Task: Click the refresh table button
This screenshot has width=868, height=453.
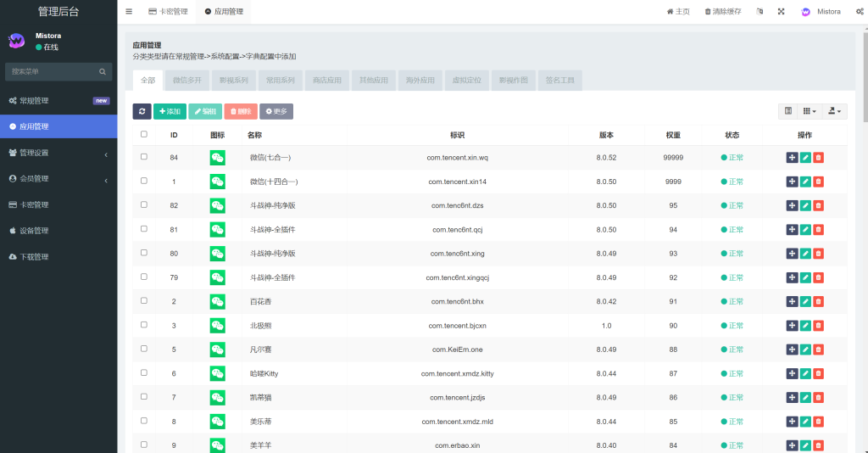Action: coord(142,111)
